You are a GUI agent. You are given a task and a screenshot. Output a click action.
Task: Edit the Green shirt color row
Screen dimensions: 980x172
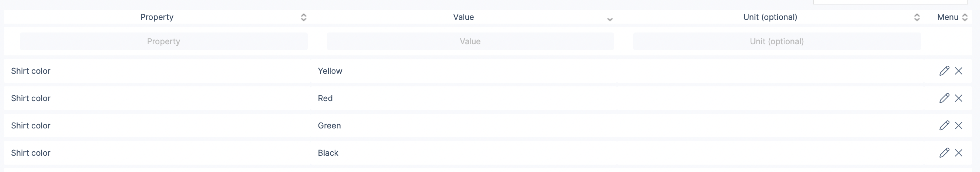944,125
